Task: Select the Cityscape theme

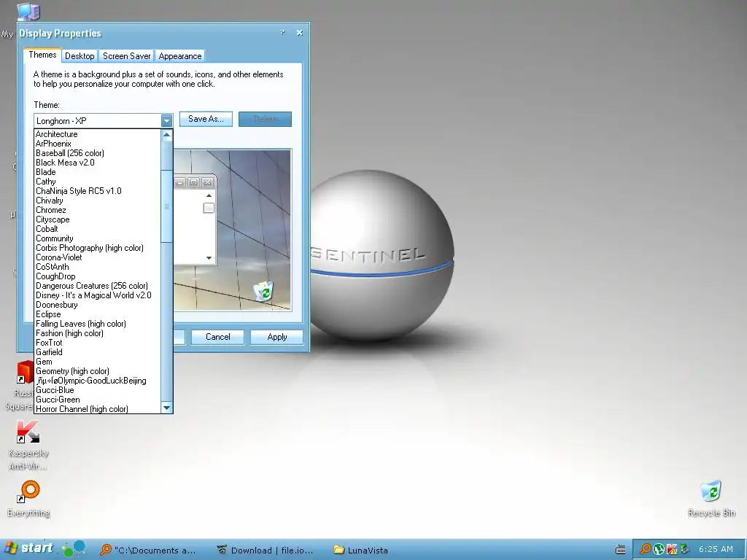Action: tap(98, 219)
